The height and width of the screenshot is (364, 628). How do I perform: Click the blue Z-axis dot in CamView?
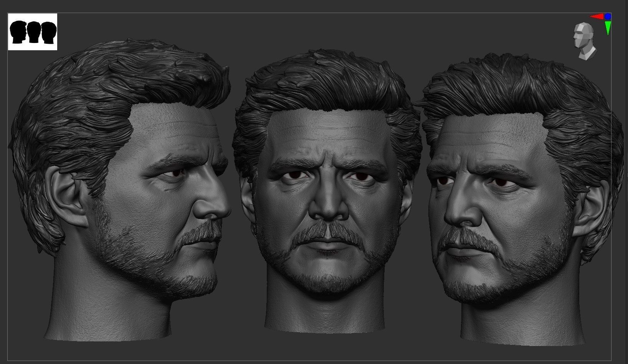tap(608, 16)
